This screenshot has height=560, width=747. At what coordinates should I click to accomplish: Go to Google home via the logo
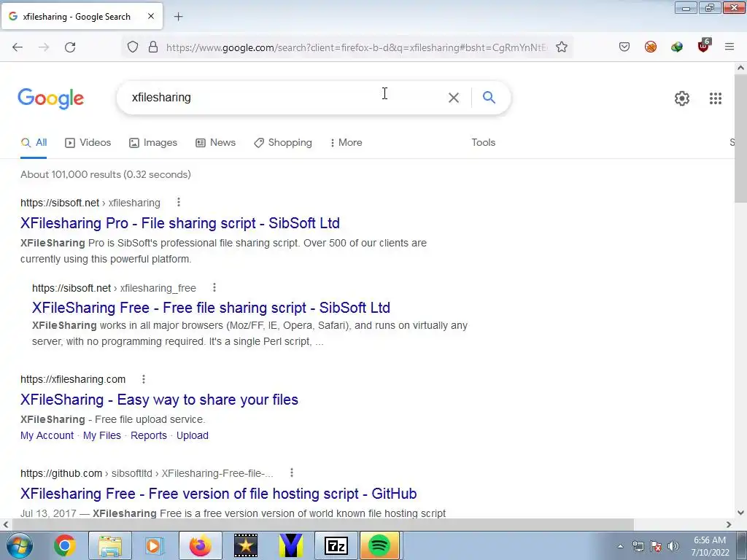pos(50,98)
